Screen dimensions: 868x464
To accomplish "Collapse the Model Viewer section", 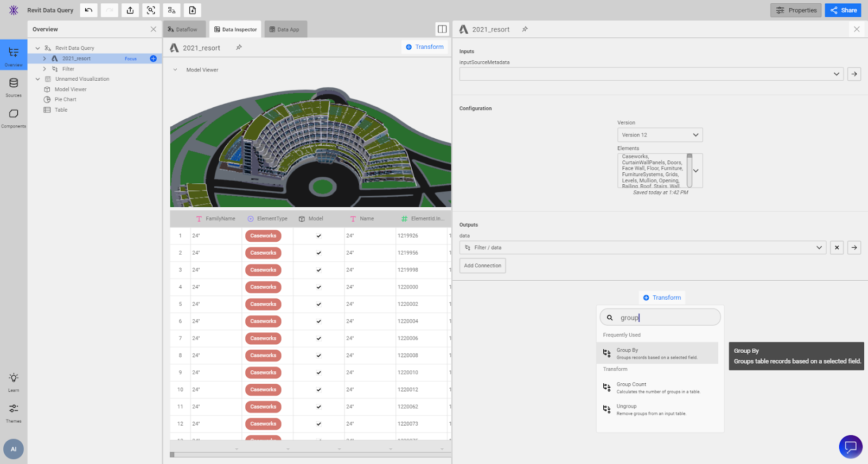I will 175,70.
